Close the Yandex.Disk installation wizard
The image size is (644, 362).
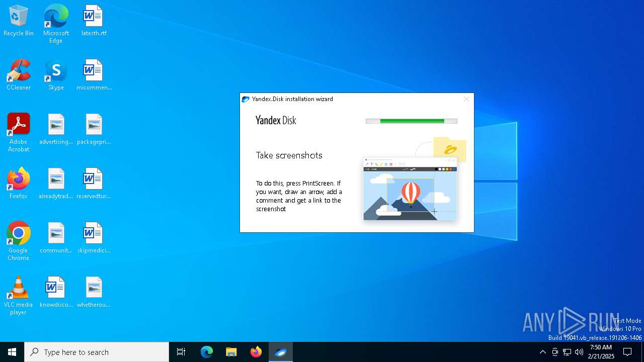(x=466, y=99)
